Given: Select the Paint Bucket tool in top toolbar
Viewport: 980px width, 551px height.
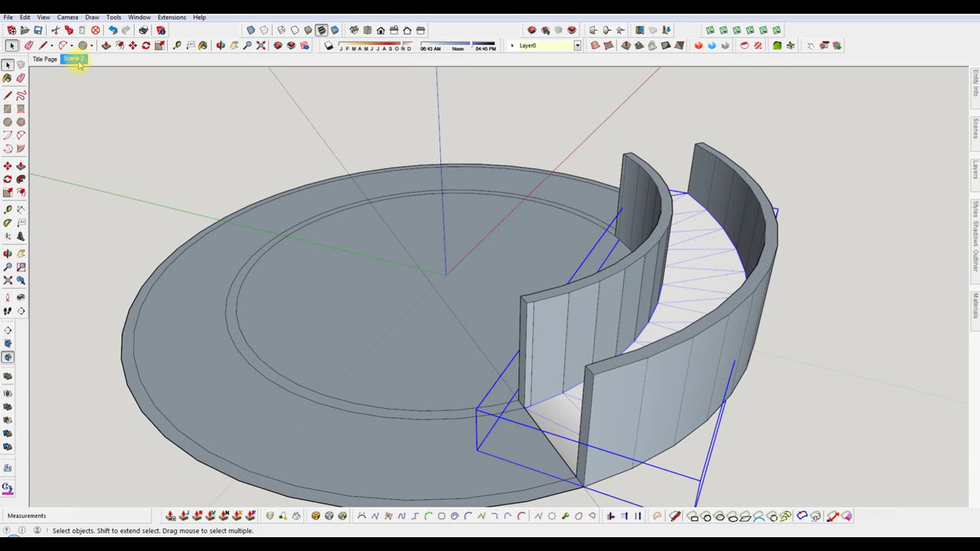Looking at the screenshot, I should pyautogui.click(x=203, y=46).
